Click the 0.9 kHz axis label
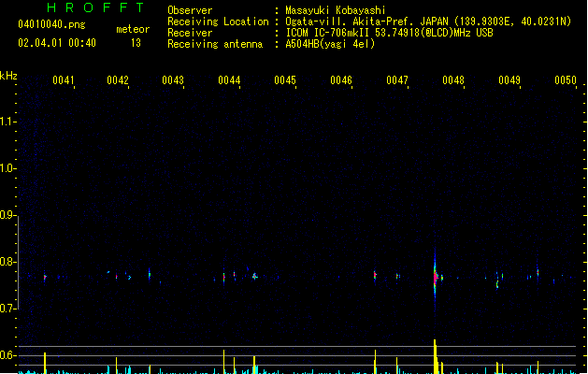The height and width of the screenshot is (374, 588). (7, 215)
